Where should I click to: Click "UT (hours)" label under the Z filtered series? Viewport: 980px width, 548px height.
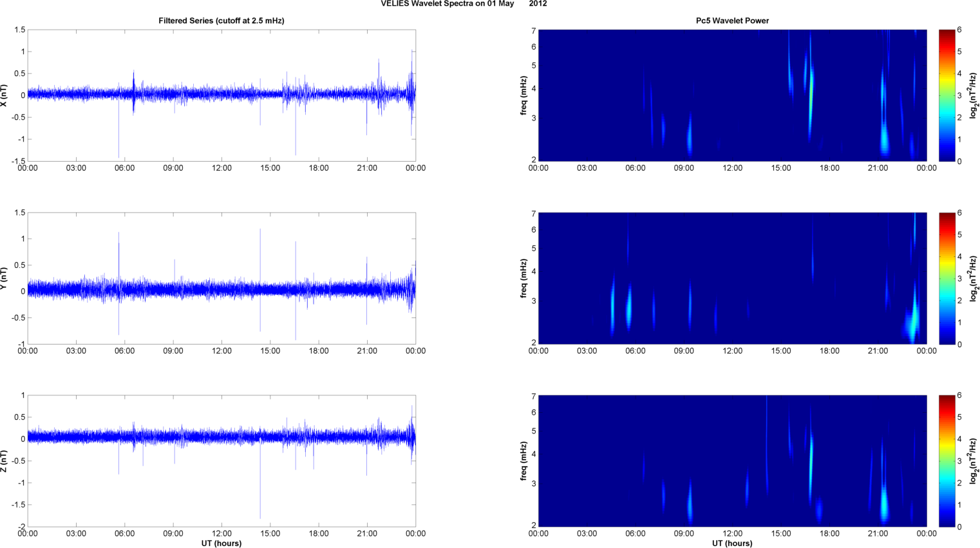coord(221,543)
